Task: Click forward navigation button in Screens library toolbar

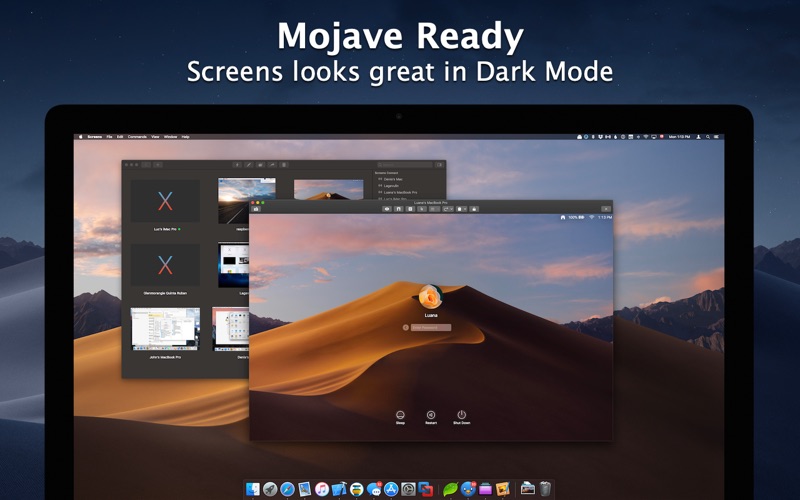Action: pos(158,165)
